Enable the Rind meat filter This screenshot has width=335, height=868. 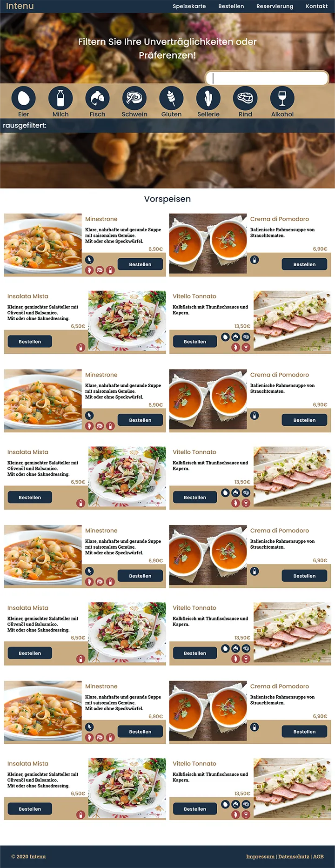(245, 98)
